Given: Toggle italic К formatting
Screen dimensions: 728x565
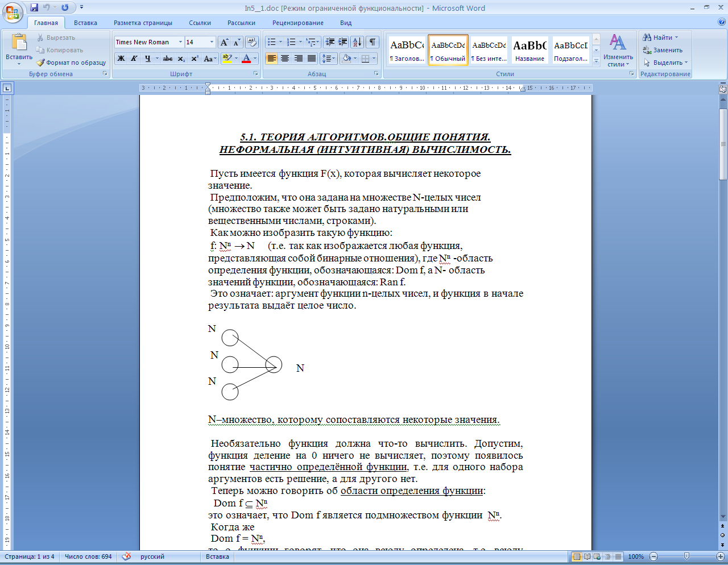Looking at the screenshot, I should pyautogui.click(x=134, y=59).
